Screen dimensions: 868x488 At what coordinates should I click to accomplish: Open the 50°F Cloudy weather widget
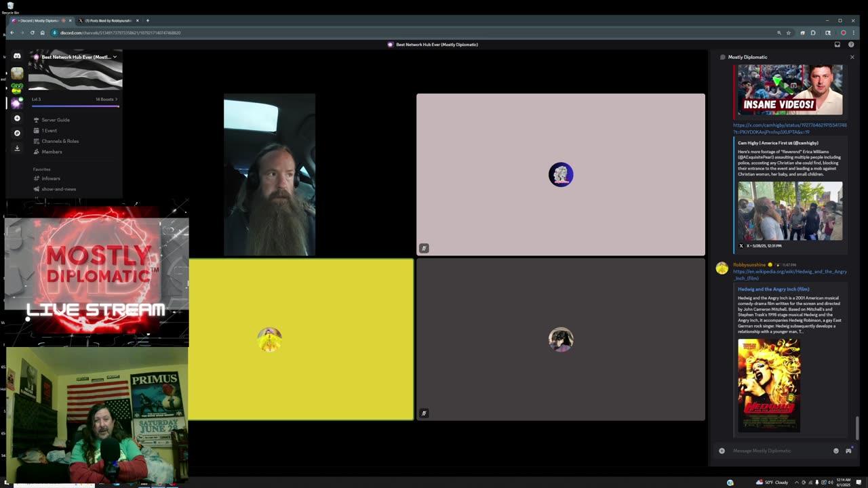773,483
